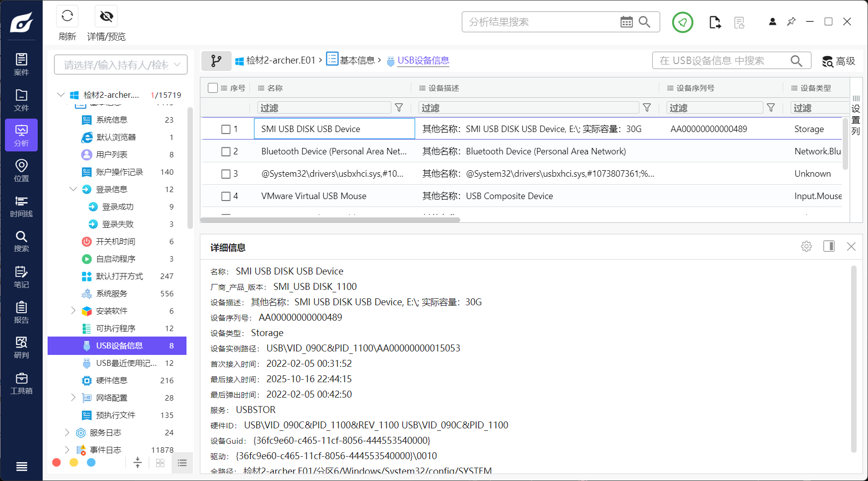Select the blue tag color dot

[x=91, y=462]
